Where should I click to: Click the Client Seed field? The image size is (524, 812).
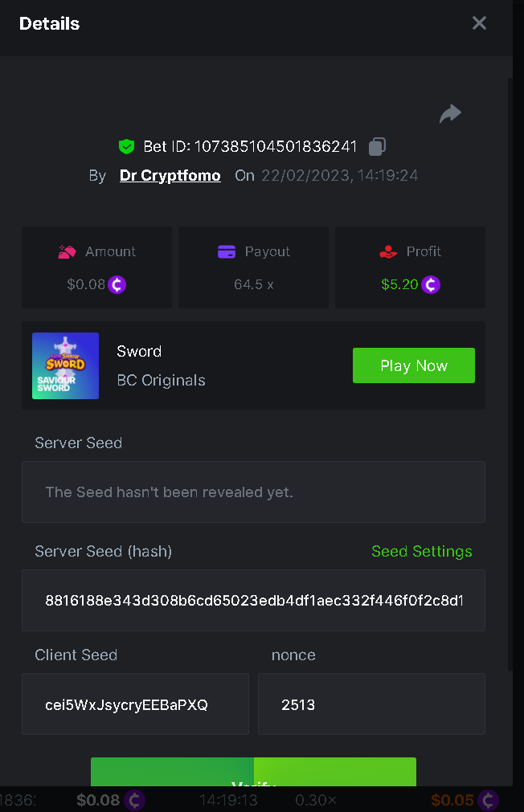pyautogui.click(x=135, y=704)
